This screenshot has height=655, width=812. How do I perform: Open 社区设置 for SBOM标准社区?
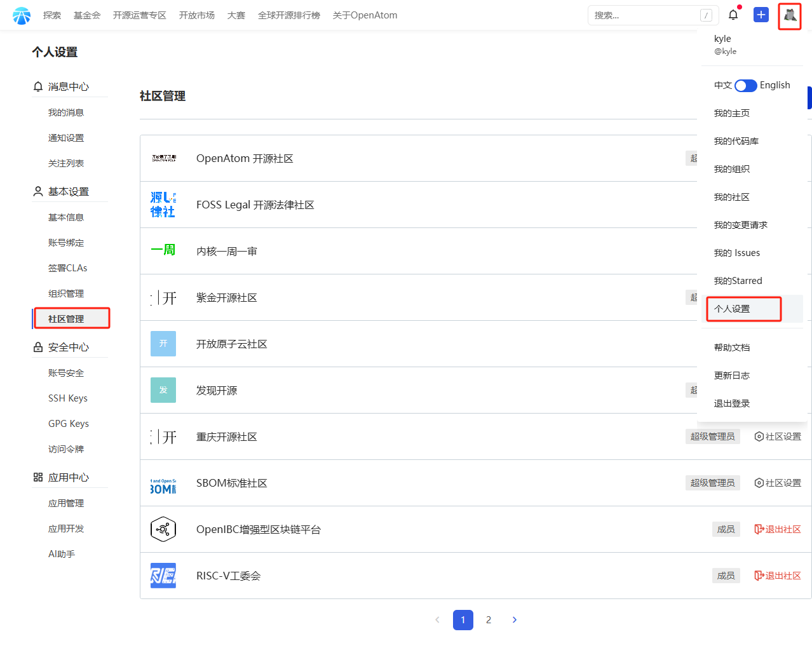pyautogui.click(x=778, y=483)
